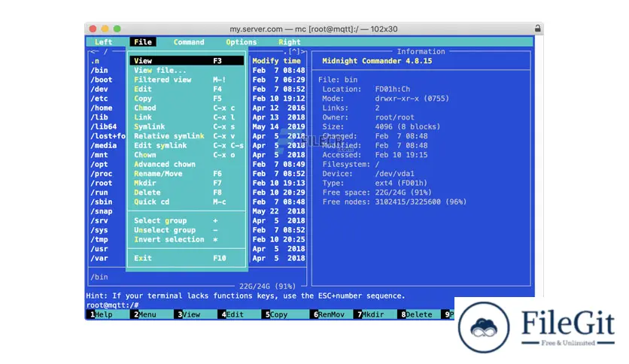This screenshot has height=364, width=629.
Task: Select /var directory row
Action: [x=99, y=258]
